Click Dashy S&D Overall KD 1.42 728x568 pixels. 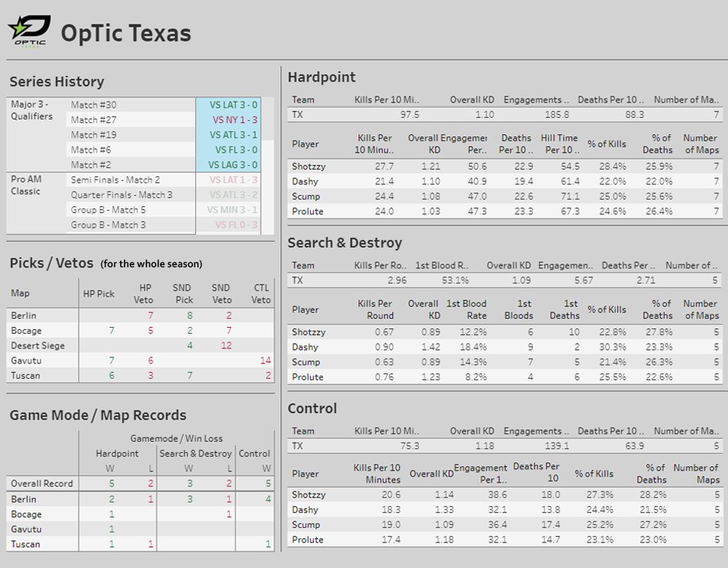[x=430, y=347]
